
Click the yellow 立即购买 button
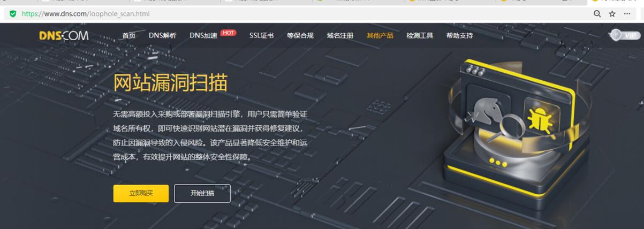tap(141, 193)
